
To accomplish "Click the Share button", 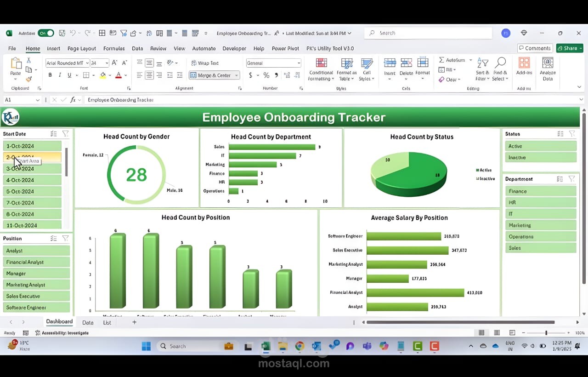I will pos(569,48).
